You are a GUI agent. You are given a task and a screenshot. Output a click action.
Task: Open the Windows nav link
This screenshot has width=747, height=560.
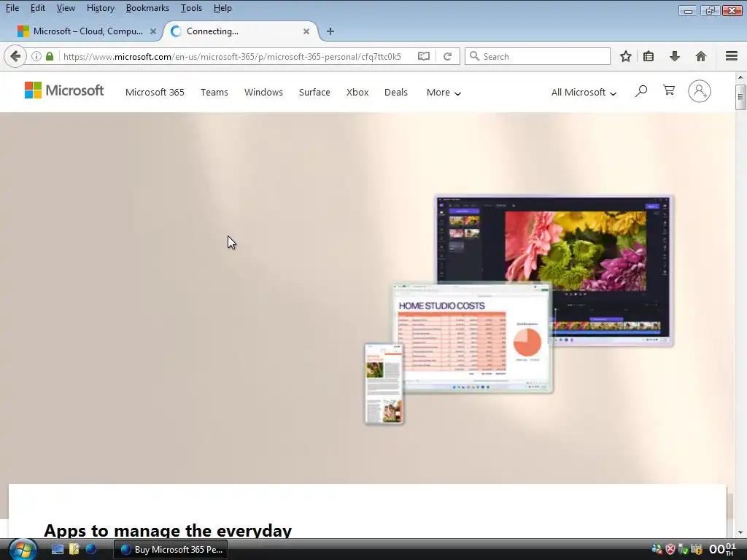(263, 93)
